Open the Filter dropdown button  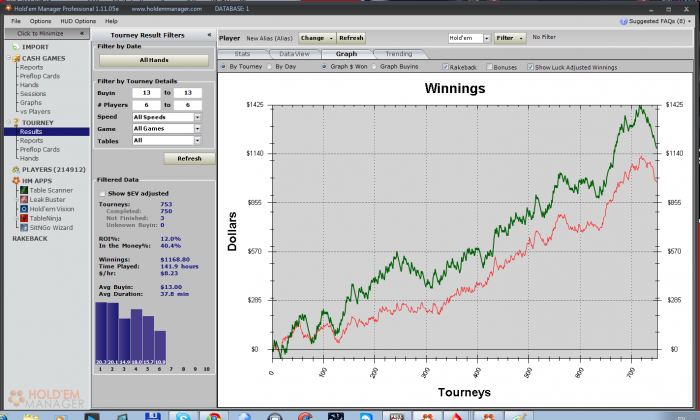510,38
